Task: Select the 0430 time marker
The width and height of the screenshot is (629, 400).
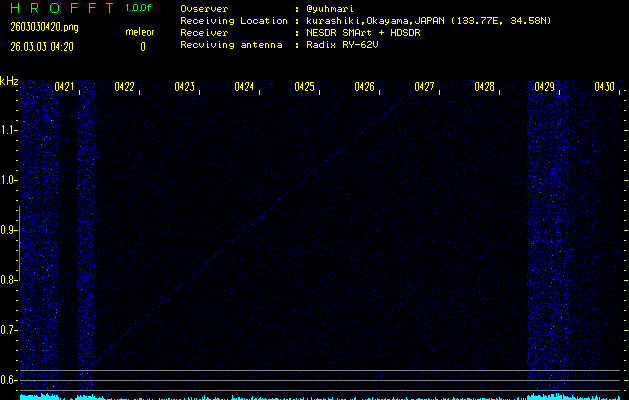Action: [x=605, y=87]
